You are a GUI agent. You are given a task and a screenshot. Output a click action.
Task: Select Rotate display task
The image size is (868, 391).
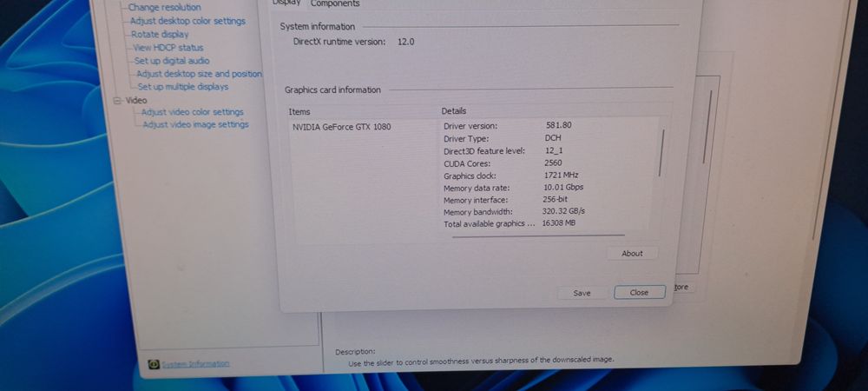tap(160, 35)
